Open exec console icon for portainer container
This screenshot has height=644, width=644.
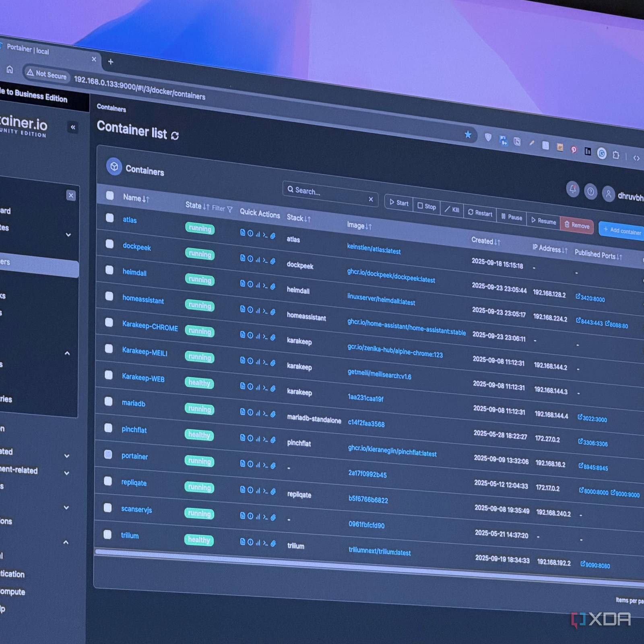[x=265, y=465]
